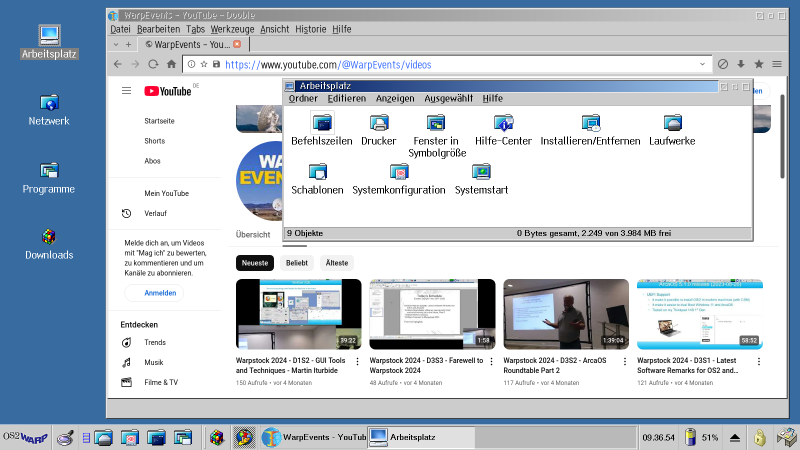Select the Arbeitsplatz desktop icon
800x450 pixels.
(x=49, y=42)
